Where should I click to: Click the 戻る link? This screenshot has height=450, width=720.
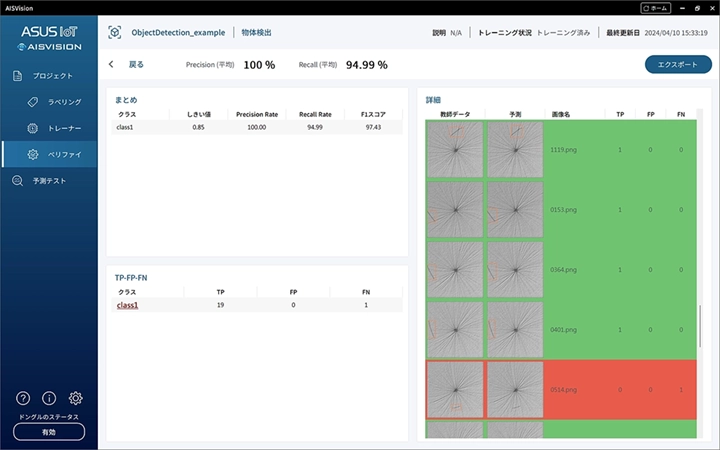(136, 64)
